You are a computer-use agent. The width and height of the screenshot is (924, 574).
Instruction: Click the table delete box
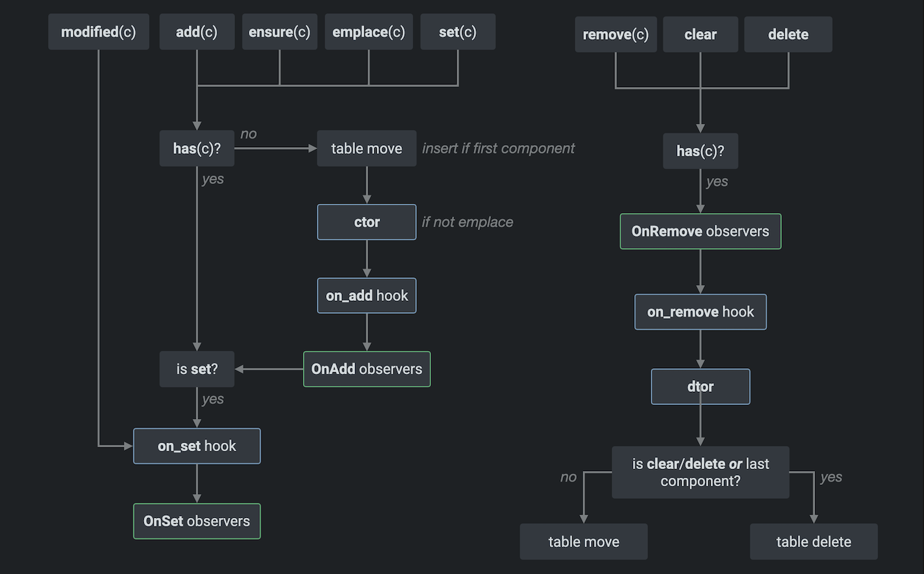[x=813, y=542]
